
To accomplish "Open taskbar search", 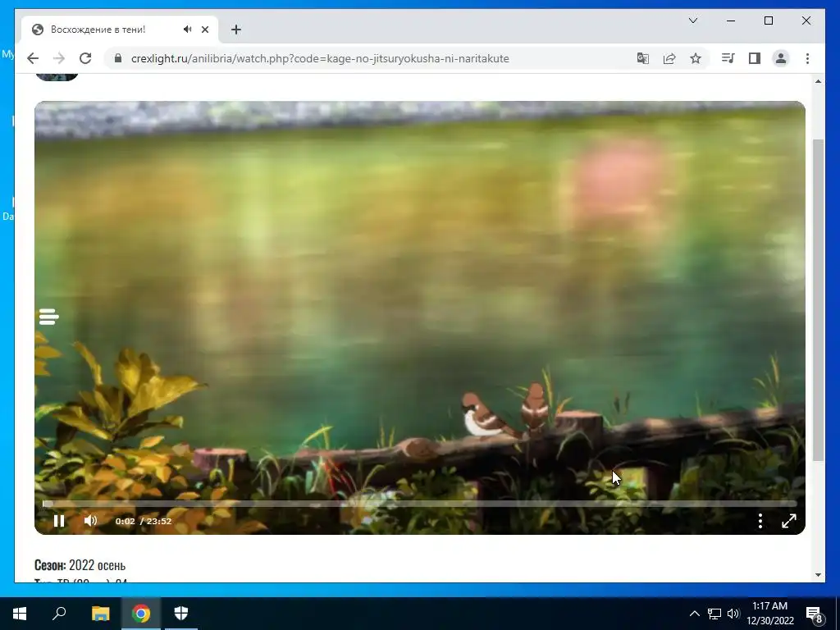I will coord(59,614).
